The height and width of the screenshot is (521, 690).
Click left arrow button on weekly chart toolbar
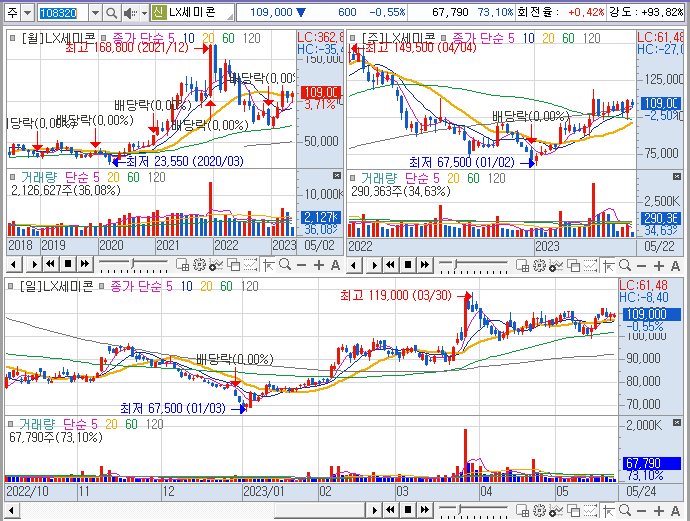[x=354, y=265]
